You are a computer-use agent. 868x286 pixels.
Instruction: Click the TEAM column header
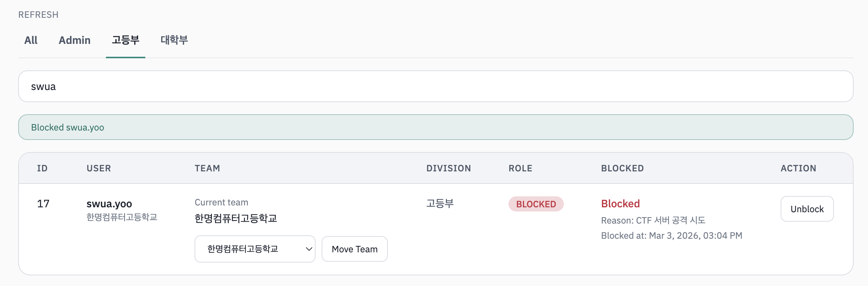tap(207, 168)
